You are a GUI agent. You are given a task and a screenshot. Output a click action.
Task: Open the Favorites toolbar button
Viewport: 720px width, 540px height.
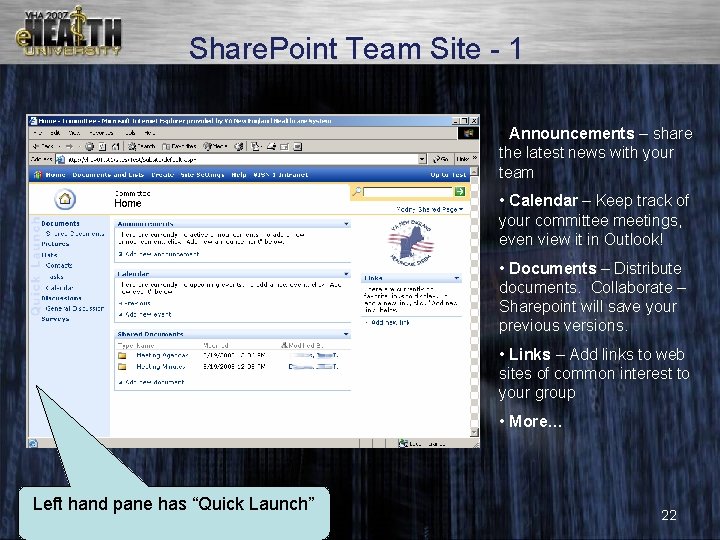(x=180, y=146)
